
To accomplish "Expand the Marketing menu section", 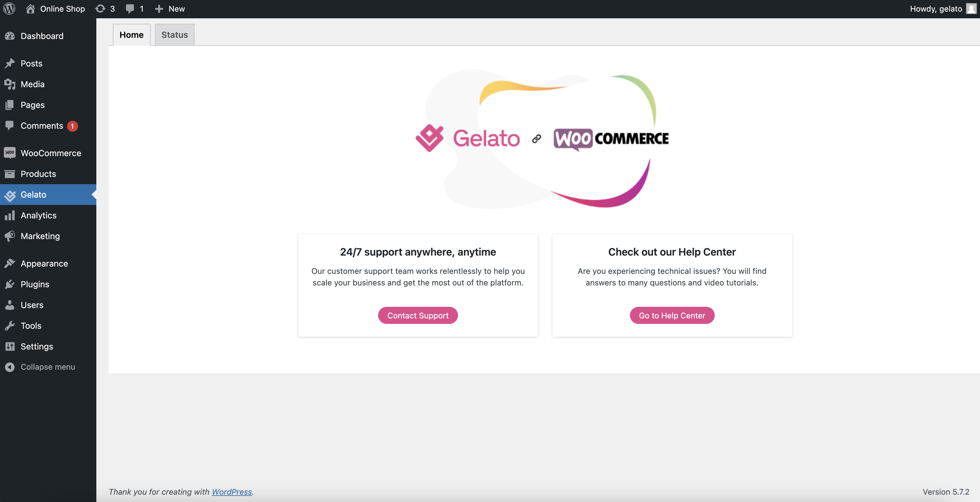I will (x=40, y=236).
